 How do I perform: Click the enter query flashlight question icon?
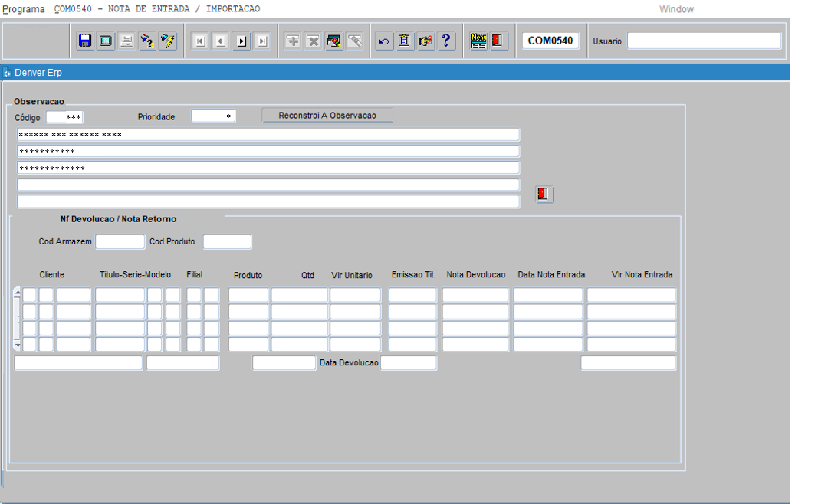147,41
